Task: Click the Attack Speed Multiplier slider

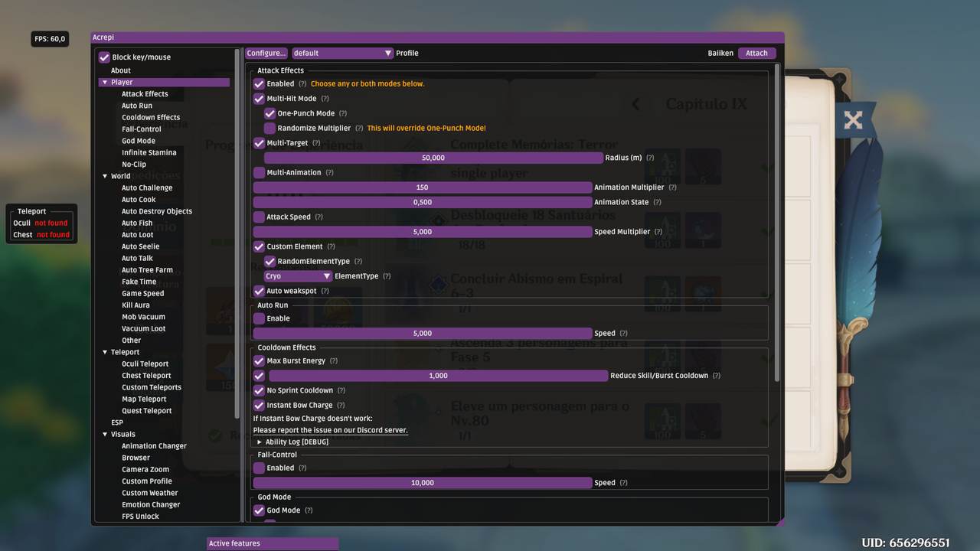Action: click(x=423, y=232)
